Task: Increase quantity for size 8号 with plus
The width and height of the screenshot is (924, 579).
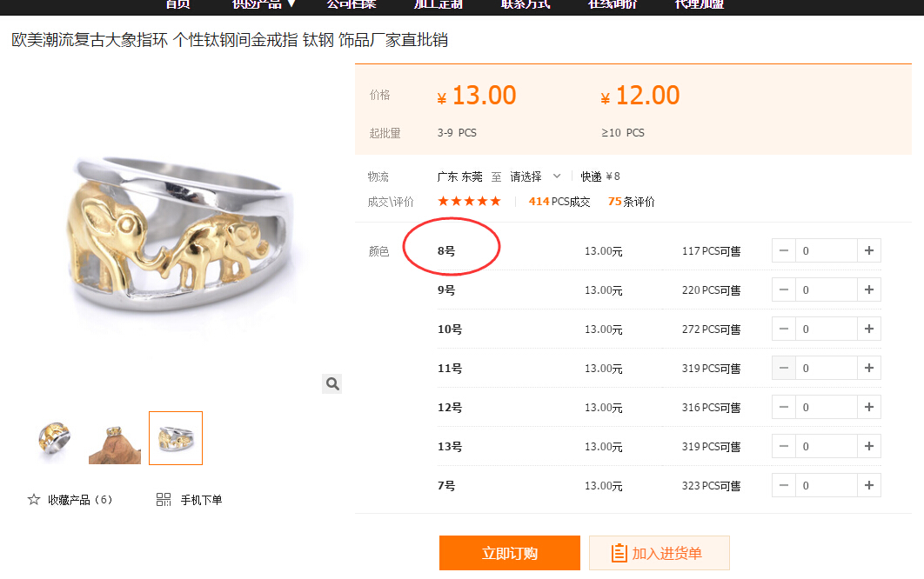Action: (x=869, y=250)
